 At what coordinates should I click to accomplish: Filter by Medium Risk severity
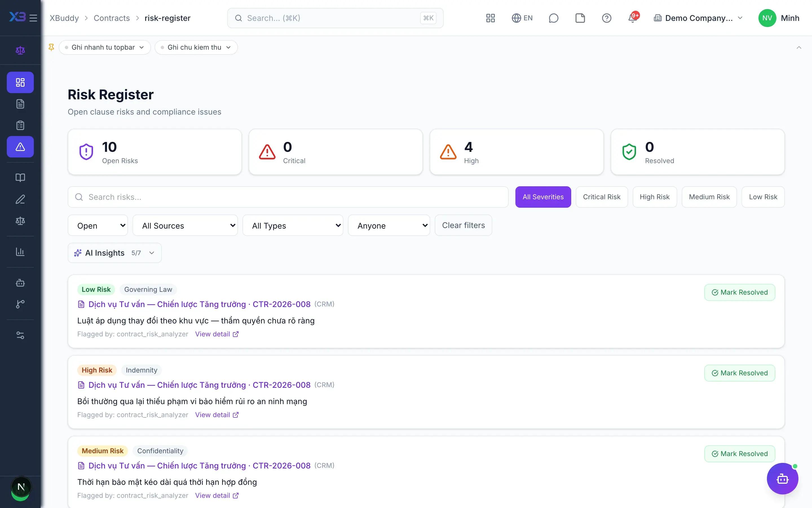click(x=709, y=197)
